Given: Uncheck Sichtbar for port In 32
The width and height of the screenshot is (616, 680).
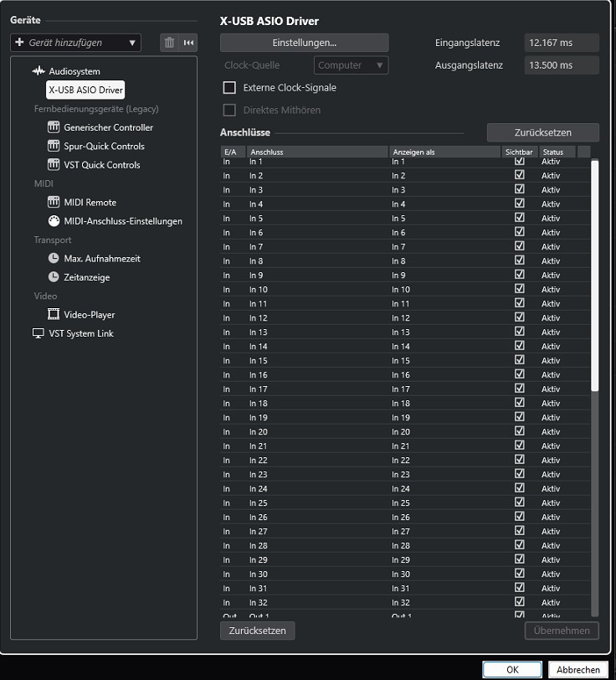Looking at the screenshot, I should tap(519, 601).
